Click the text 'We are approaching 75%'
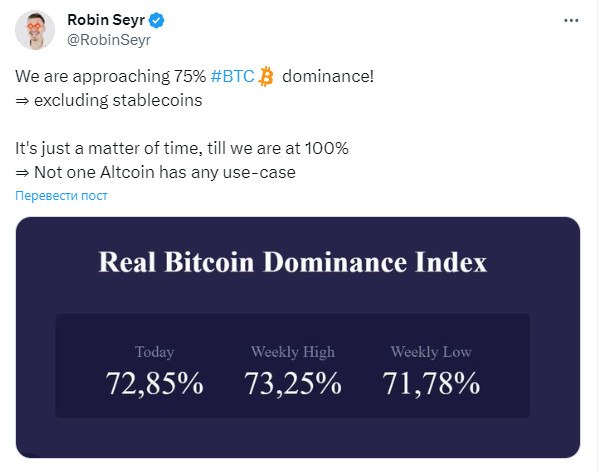598x472 pixels. (x=111, y=76)
